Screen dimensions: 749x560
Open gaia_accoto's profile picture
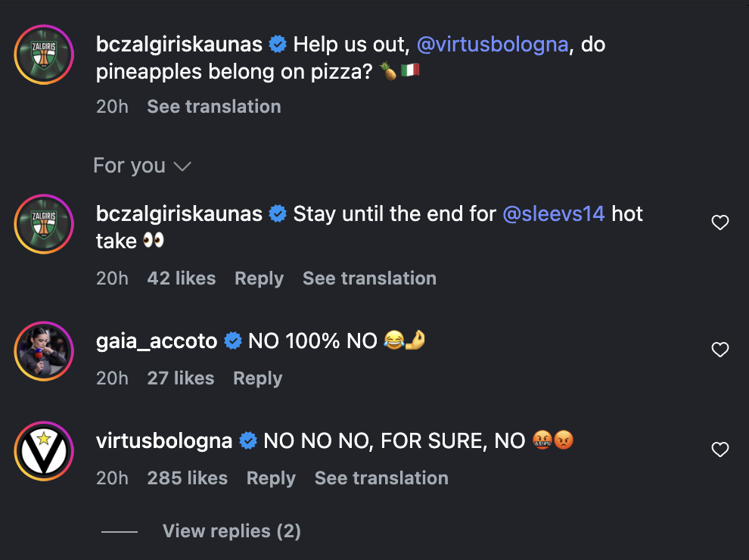44,351
